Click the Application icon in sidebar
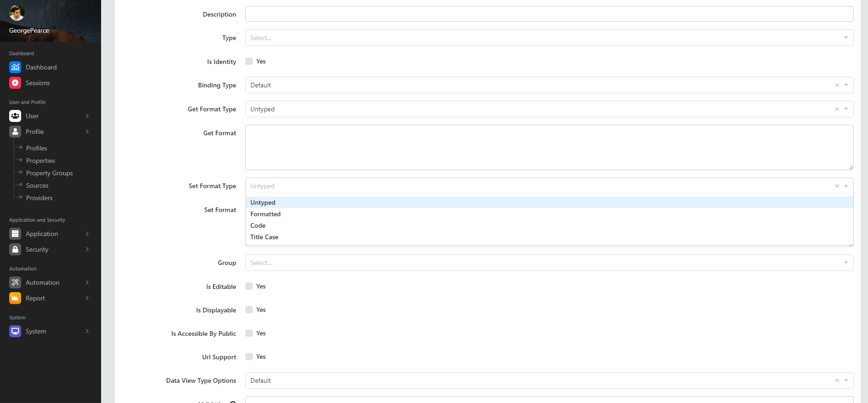Screen dimensions: 868x403 (15, 234)
